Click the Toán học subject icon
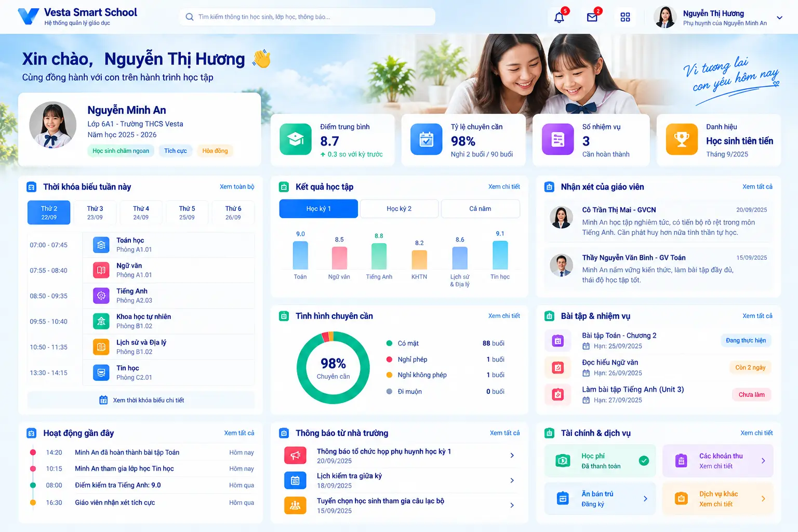Image resolution: width=798 pixels, height=532 pixels. (x=101, y=245)
